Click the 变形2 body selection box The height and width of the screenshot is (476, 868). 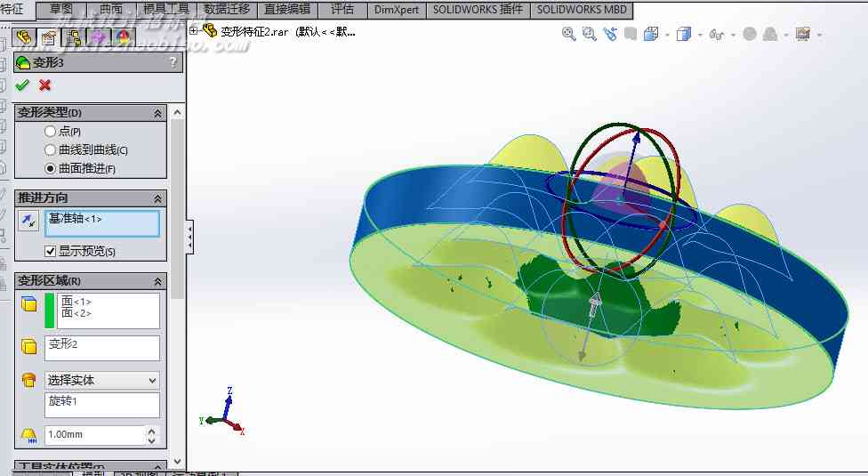pyautogui.click(x=102, y=348)
